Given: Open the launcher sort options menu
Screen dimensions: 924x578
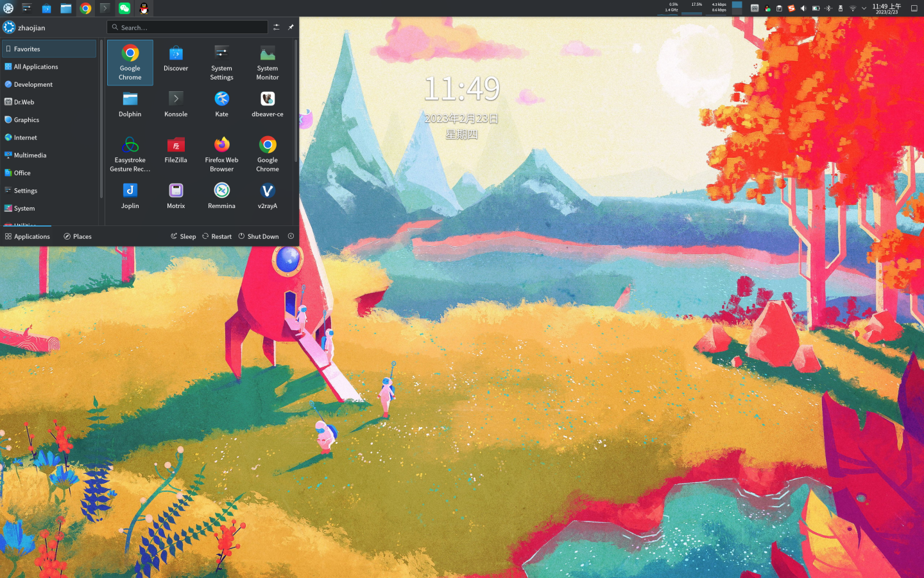Looking at the screenshot, I should pyautogui.click(x=276, y=27).
